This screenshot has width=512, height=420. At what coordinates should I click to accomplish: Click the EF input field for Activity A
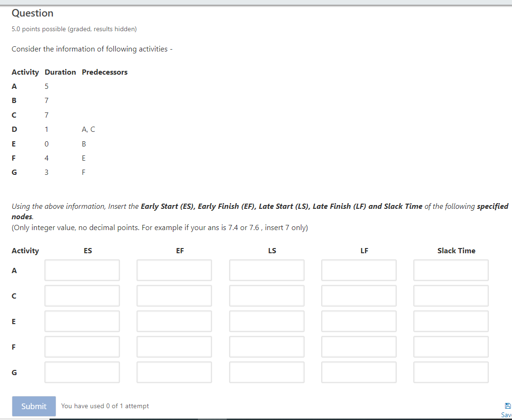click(x=174, y=270)
